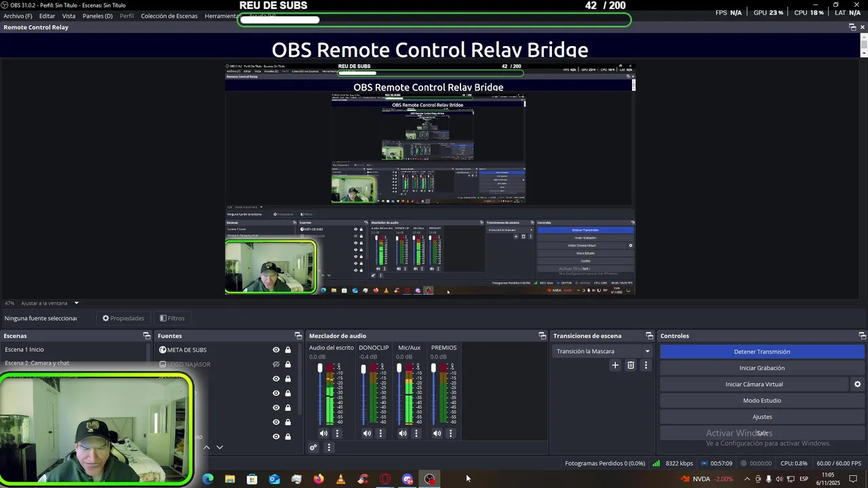Click the NVDA stock widget in taskbar
Viewport: 868px width, 488px height.
coord(707,479)
